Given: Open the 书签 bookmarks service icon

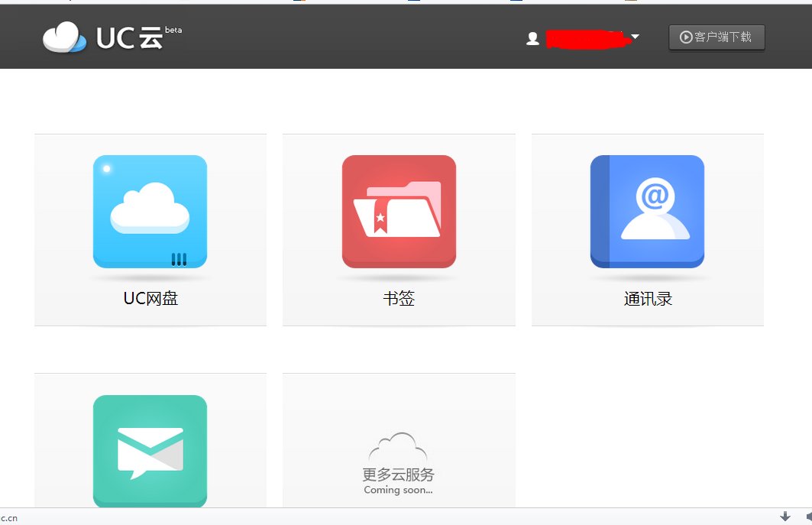Looking at the screenshot, I should pyautogui.click(x=399, y=212).
